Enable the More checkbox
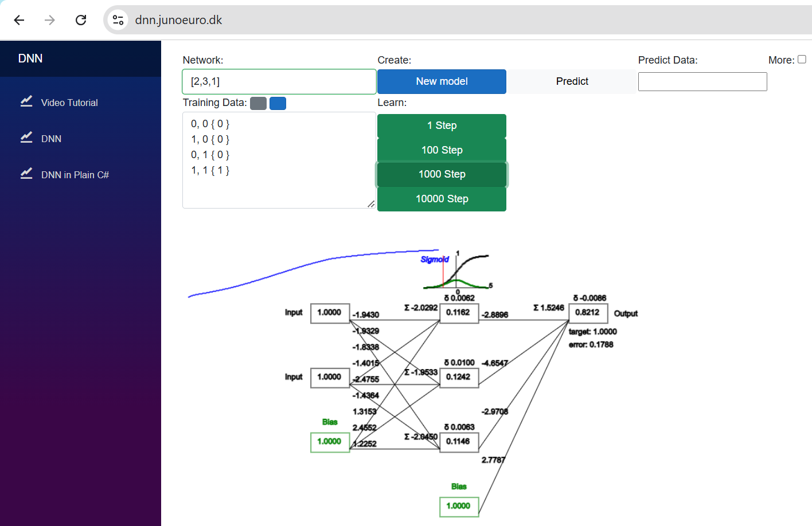 pyautogui.click(x=802, y=59)
